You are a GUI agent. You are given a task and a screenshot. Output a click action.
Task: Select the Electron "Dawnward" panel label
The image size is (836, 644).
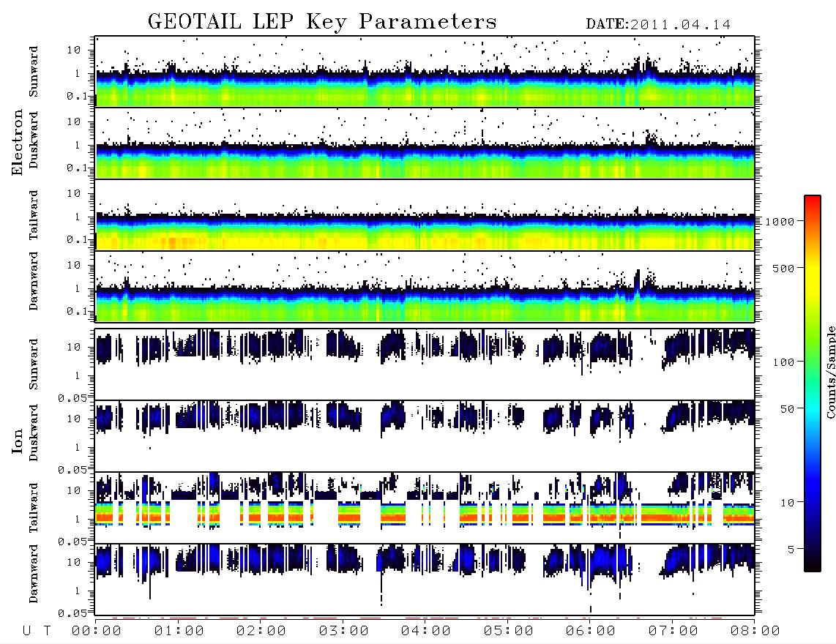(x=34, y=281)
